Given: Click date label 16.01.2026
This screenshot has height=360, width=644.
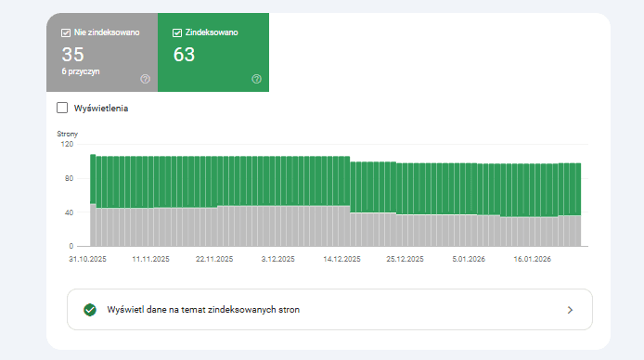Looking at the screenshot, I should pyautogui.click(x=533, y=259).
